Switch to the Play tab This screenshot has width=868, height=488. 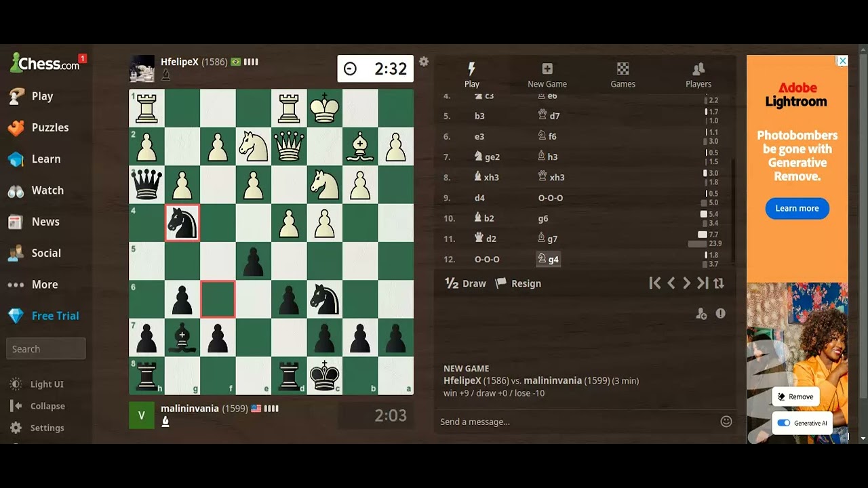pos(472,75)
